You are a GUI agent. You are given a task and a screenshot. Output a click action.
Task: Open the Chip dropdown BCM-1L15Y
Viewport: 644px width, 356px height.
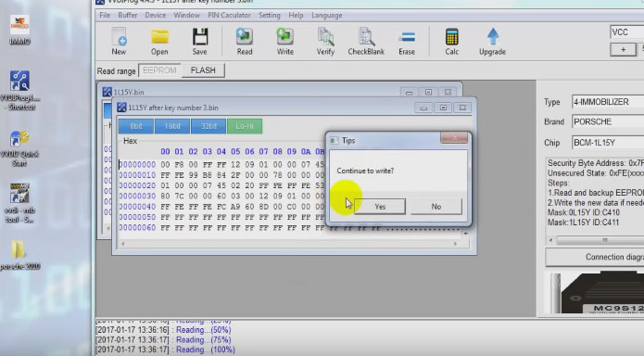pos(608,143)
